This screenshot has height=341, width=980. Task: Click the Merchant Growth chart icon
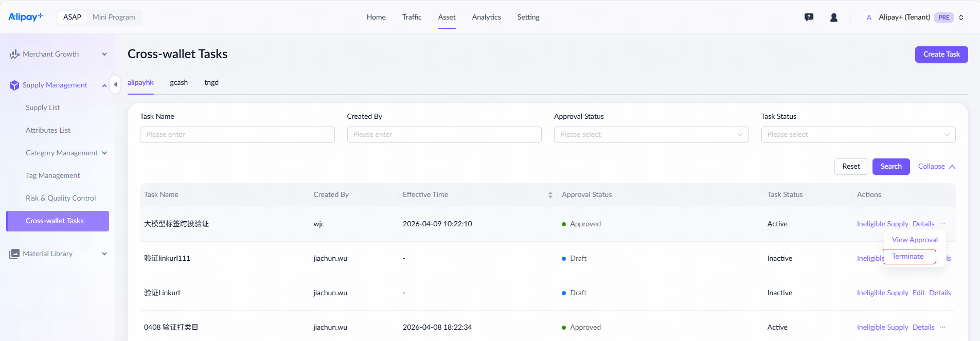(x=14, y=55)
